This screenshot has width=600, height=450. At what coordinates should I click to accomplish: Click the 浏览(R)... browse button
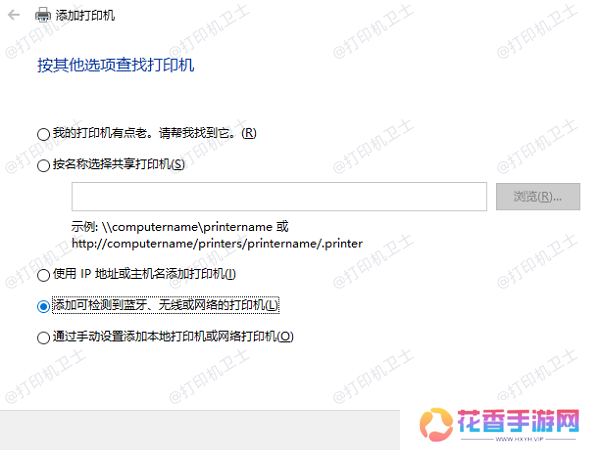pyautogui.click(x=538, y=196)
